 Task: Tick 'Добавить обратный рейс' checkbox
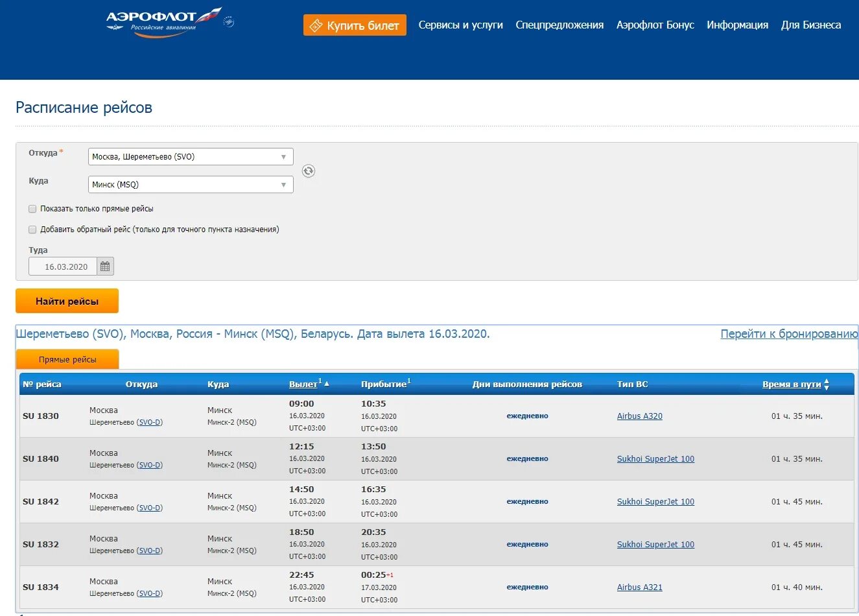pyautogui.click(x=32, y=230)
